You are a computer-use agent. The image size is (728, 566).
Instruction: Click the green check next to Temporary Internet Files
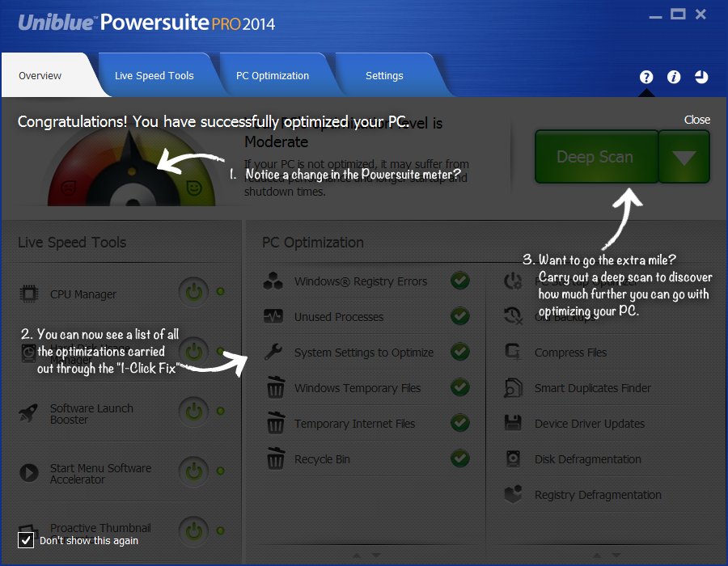pos(460,423)
